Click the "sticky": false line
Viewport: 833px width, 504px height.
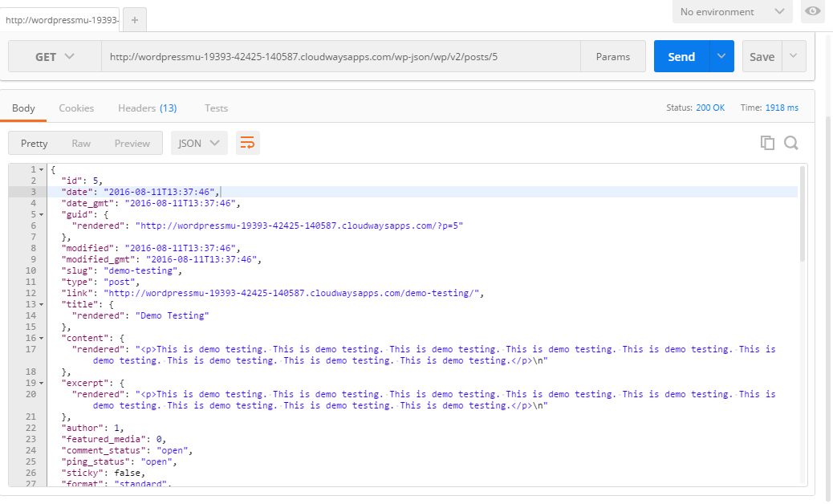click(103, 473)
